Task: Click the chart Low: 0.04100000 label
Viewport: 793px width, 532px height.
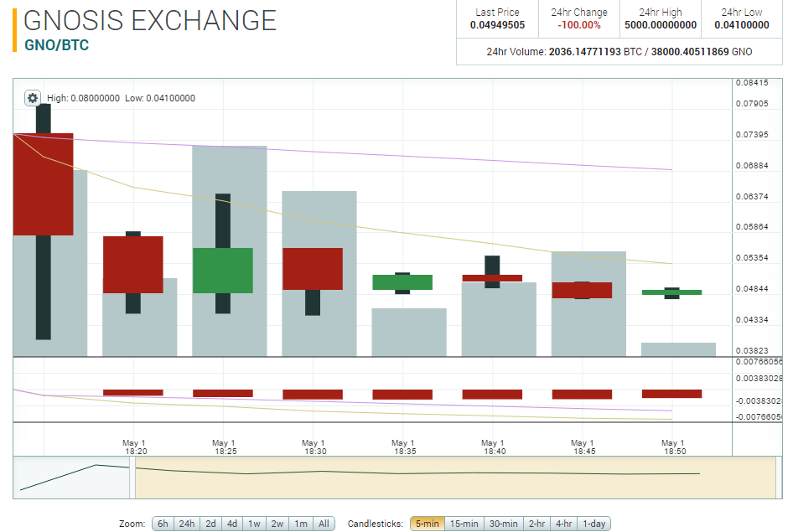Action: click(x=160, y=98)
